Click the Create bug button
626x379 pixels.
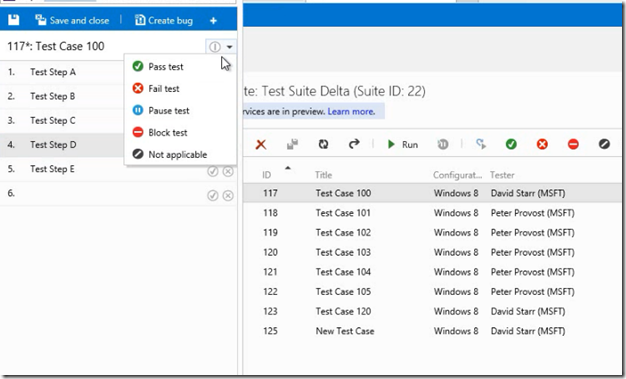pyautogui.click(x=164, y=20)
